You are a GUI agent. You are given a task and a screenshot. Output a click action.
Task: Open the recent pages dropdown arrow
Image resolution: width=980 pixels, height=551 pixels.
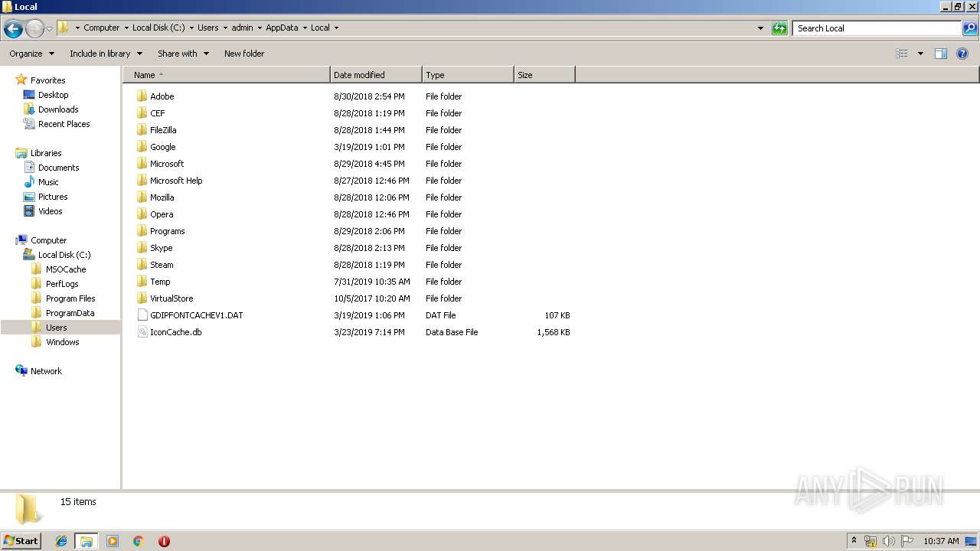pyautogui.click(x=50, y=29)
